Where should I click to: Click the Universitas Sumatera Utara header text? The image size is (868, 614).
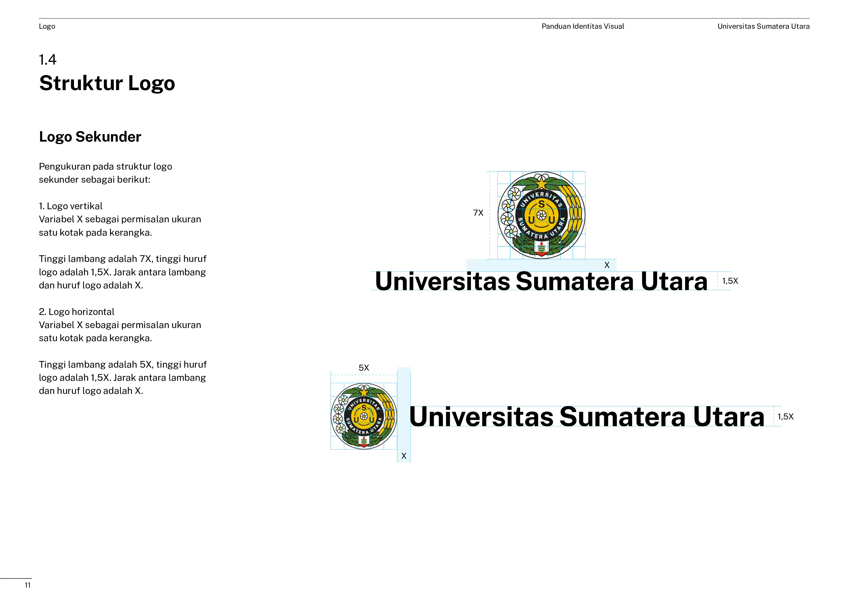click(x=763, y=26)
